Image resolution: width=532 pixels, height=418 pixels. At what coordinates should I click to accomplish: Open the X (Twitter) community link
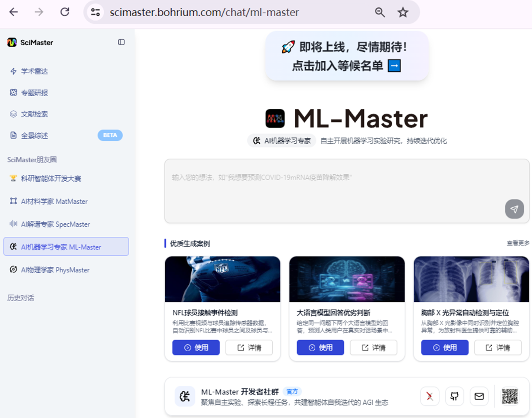tap(429, 396)
